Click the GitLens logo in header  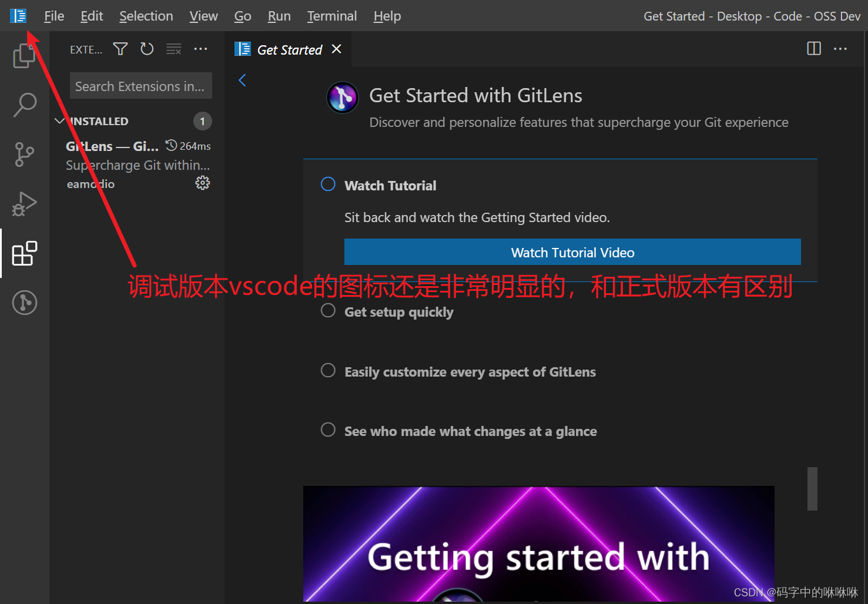(x=343, y=98)
